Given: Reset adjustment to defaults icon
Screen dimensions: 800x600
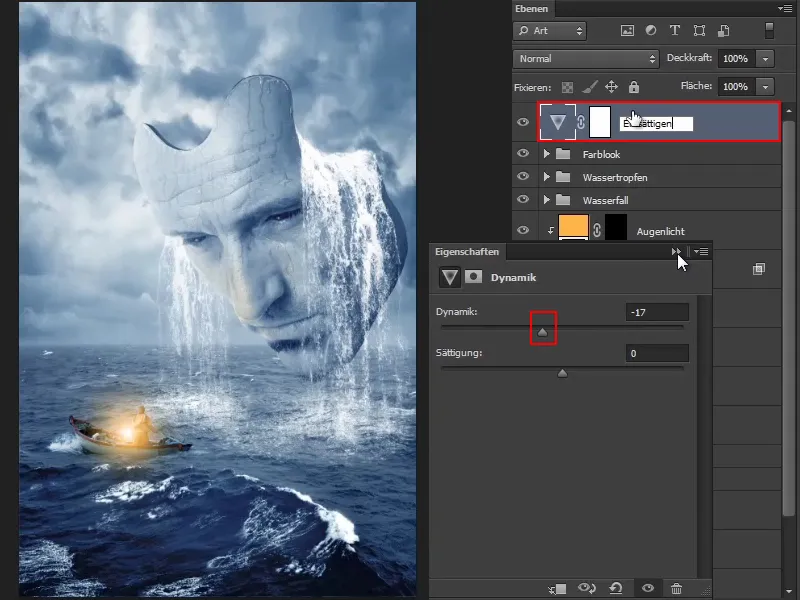Looking at the screenshot, I should coord(616,589).
